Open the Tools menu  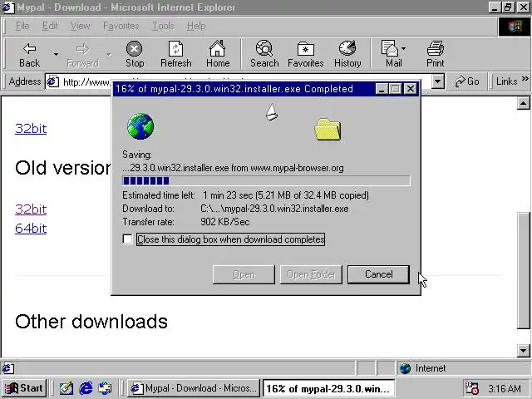click(163, 26)
